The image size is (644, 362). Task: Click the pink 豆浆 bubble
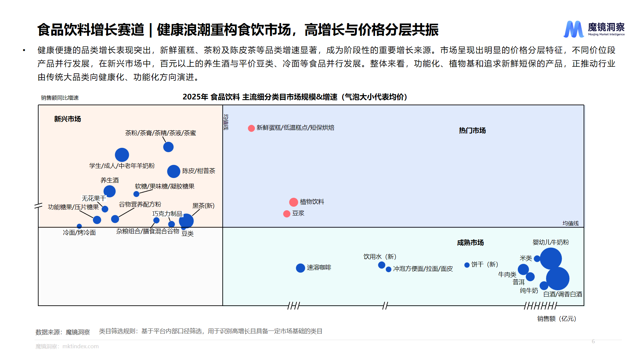pyautogui.click(x=287, y=214)
